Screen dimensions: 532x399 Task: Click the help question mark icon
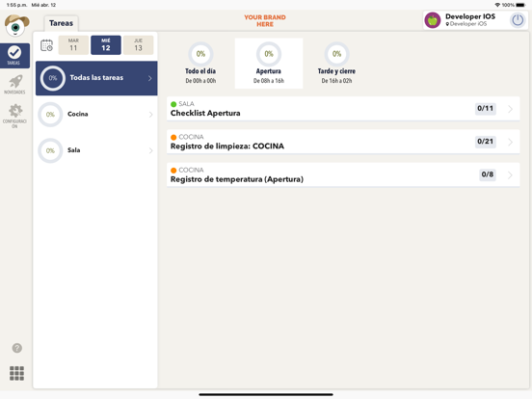(17, 348)
